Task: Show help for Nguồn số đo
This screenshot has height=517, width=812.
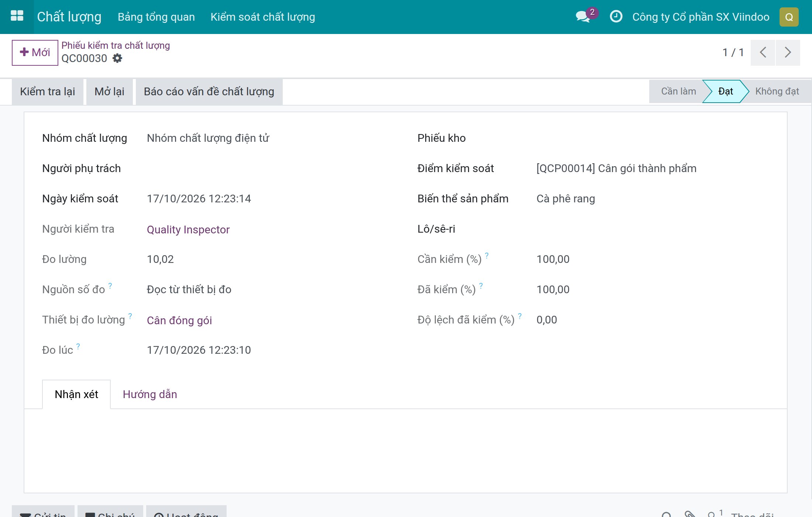Action: pyautogui.click(x=110, y=285)
